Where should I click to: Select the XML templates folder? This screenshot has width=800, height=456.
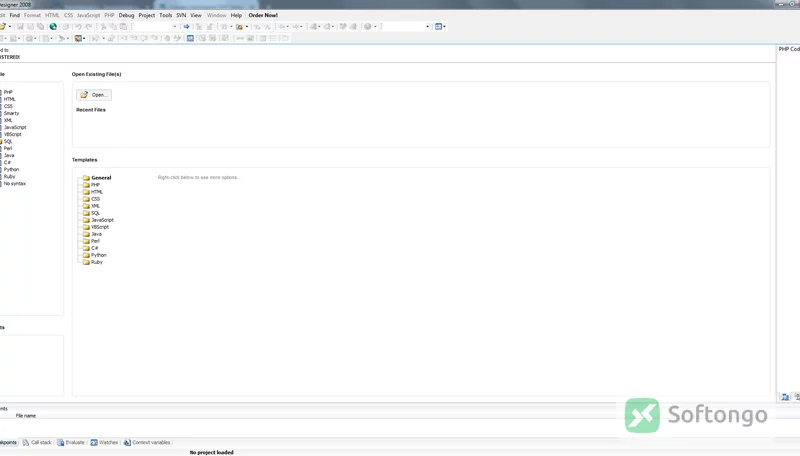tap(95, 206)
